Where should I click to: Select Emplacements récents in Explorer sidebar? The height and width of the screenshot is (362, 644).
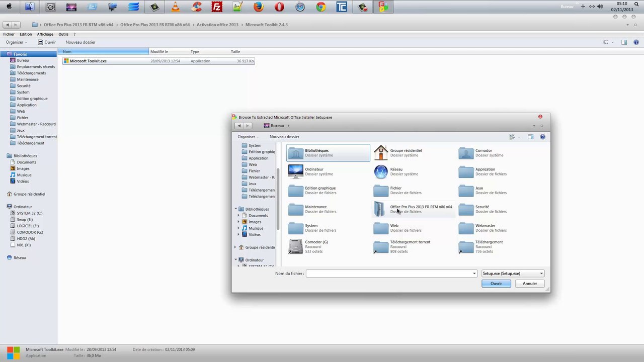(x=36, y=67)
